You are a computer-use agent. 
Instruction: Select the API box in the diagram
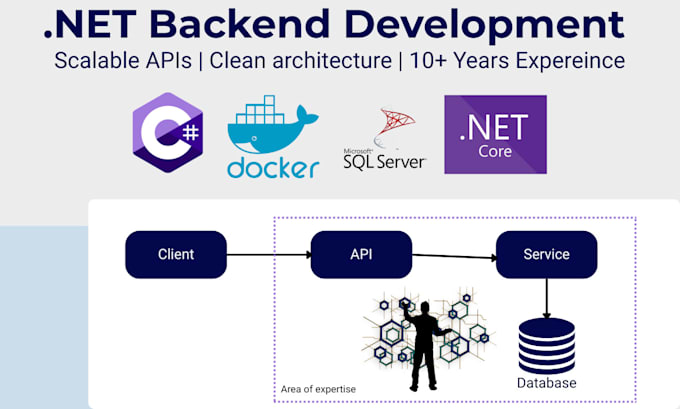[361, 255]
